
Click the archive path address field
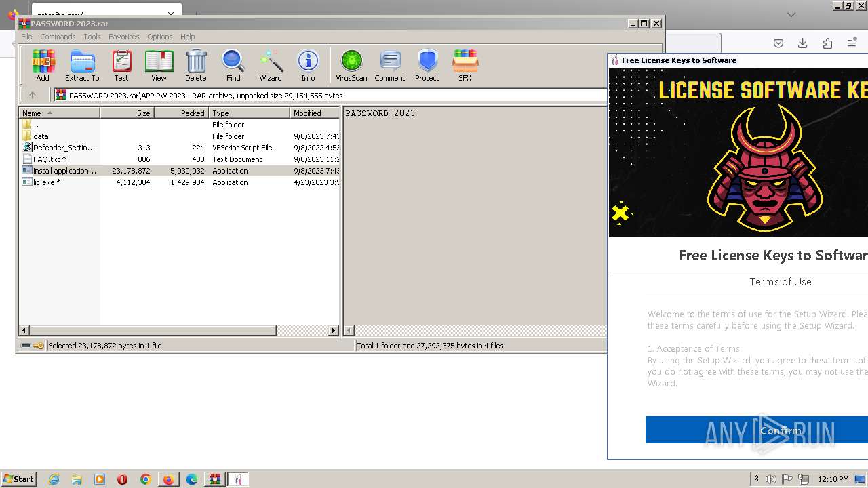(x=330, y=96)
